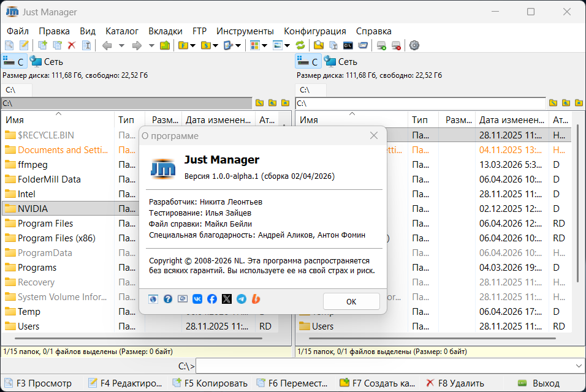Click the F favorites folder toolbar icon
Viewport: 586px width, 392px height.
pyautogui.click(x=183, y=45)
